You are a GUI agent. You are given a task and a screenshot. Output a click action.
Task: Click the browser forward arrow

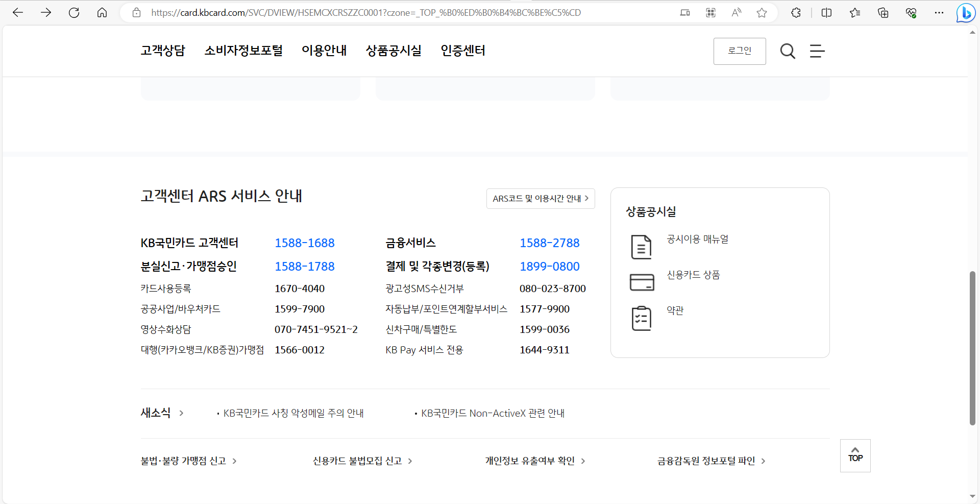46,13
